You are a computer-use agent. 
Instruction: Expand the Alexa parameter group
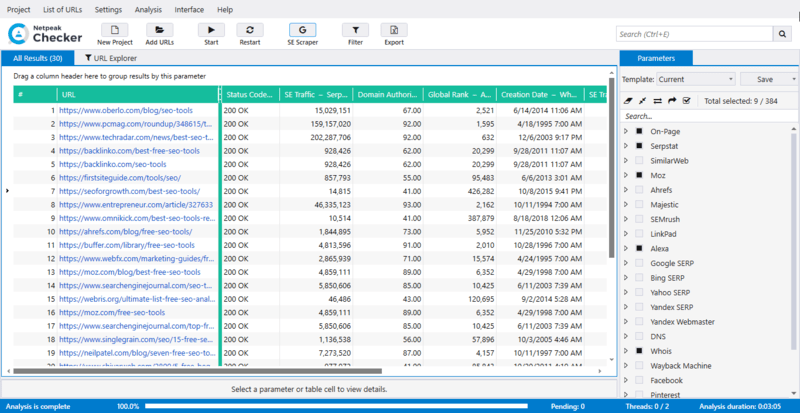[x=626, y=248]
